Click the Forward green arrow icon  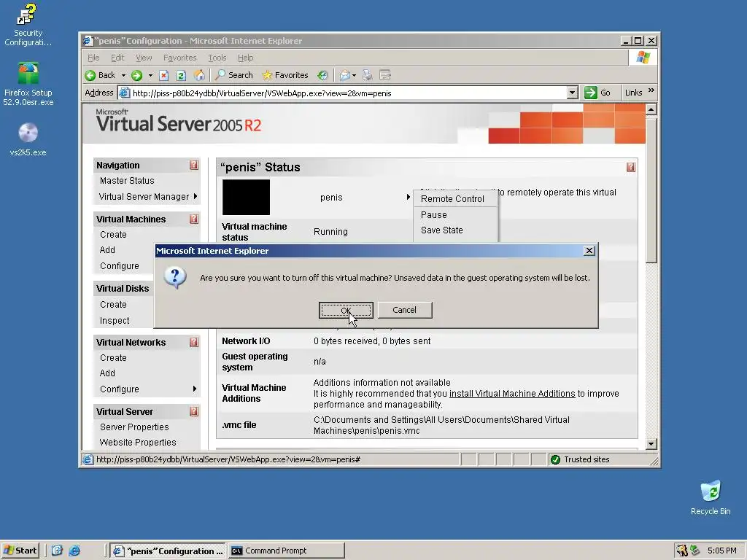(136, 75)
